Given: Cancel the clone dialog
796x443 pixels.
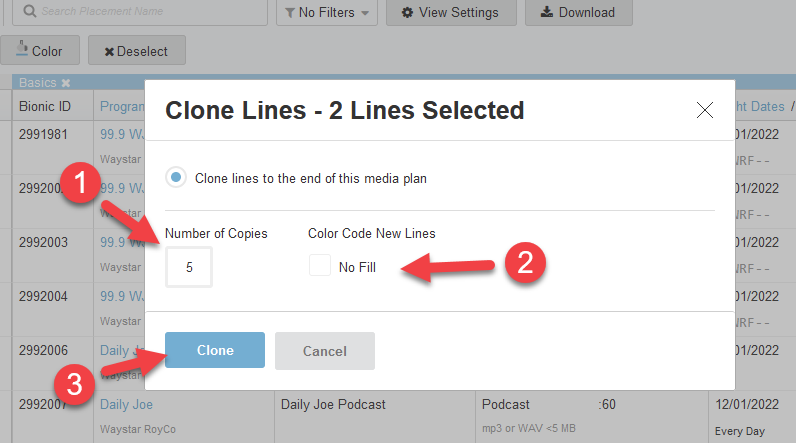Looking at the screenshot, I should click(324, 351).
